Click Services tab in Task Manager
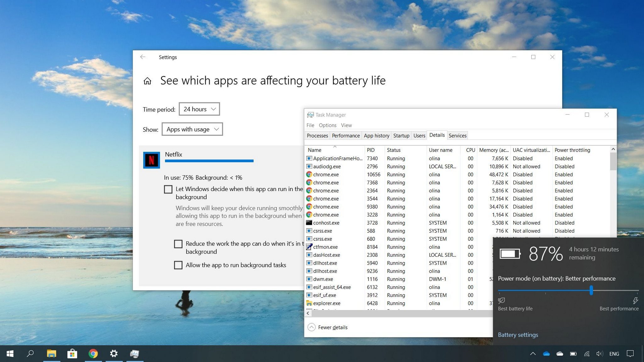This screenshot has width=644, height=362. coord(457,135)
